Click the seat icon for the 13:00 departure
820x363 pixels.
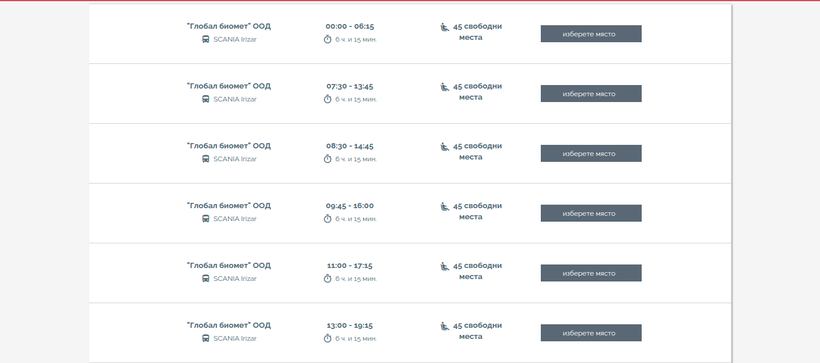(445, 326)
